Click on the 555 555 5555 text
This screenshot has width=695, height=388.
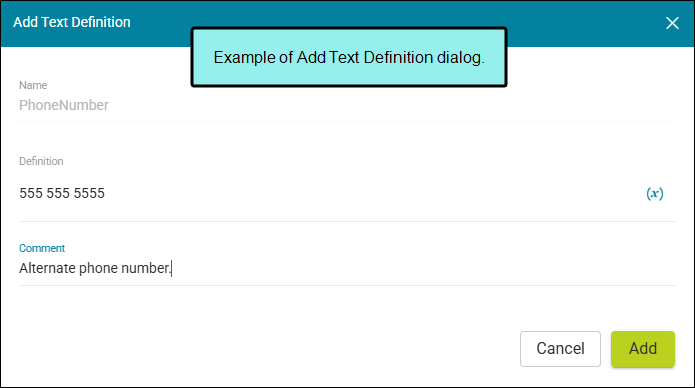coord(62,193)
